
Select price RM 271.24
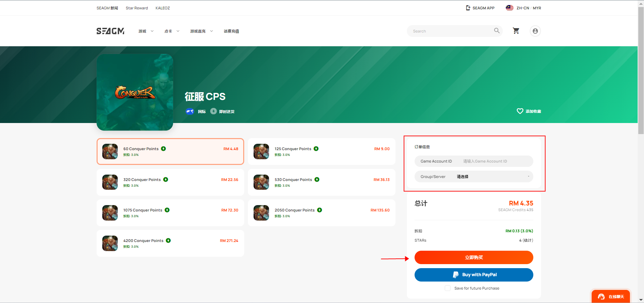click(x=229, y=241)
